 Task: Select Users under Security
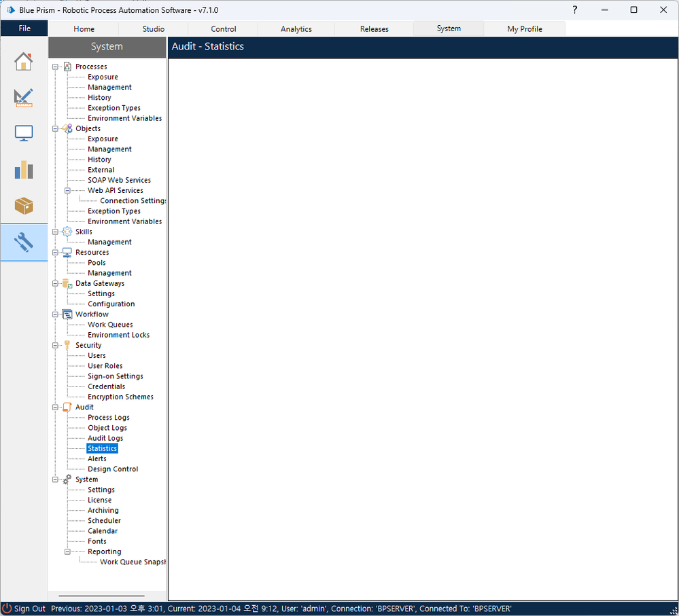tap(97, 356)
